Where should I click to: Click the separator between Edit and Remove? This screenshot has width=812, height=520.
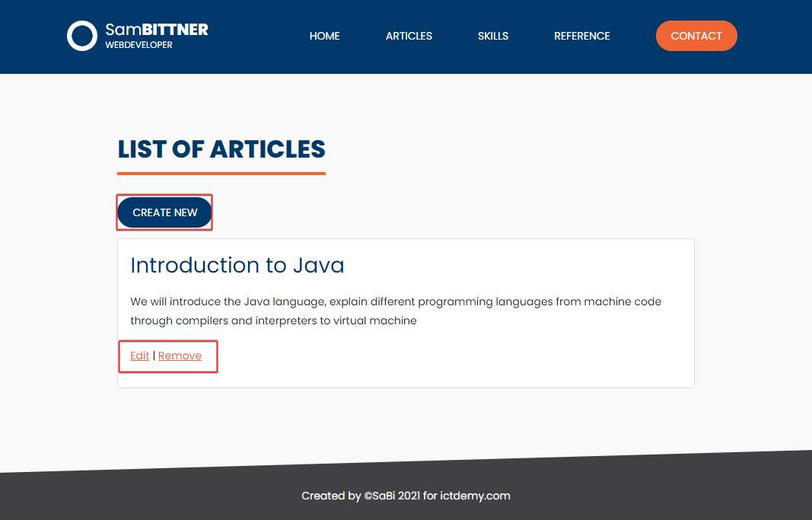154,356
